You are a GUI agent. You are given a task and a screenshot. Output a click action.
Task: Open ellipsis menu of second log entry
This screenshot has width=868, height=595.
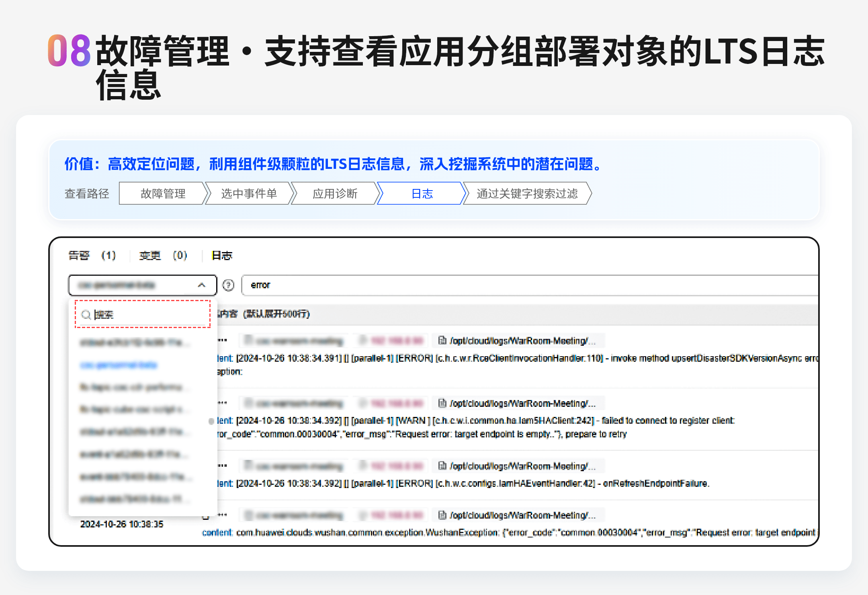click(223, 402)
